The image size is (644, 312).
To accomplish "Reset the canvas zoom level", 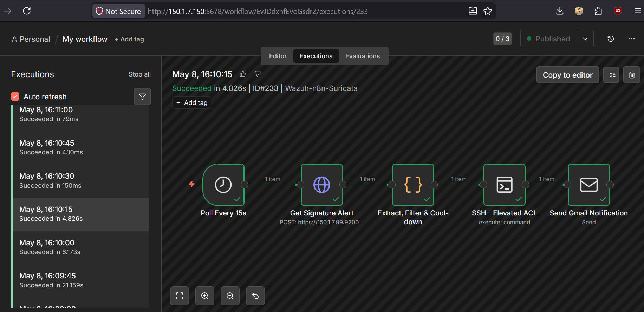I will pos(255,296).
